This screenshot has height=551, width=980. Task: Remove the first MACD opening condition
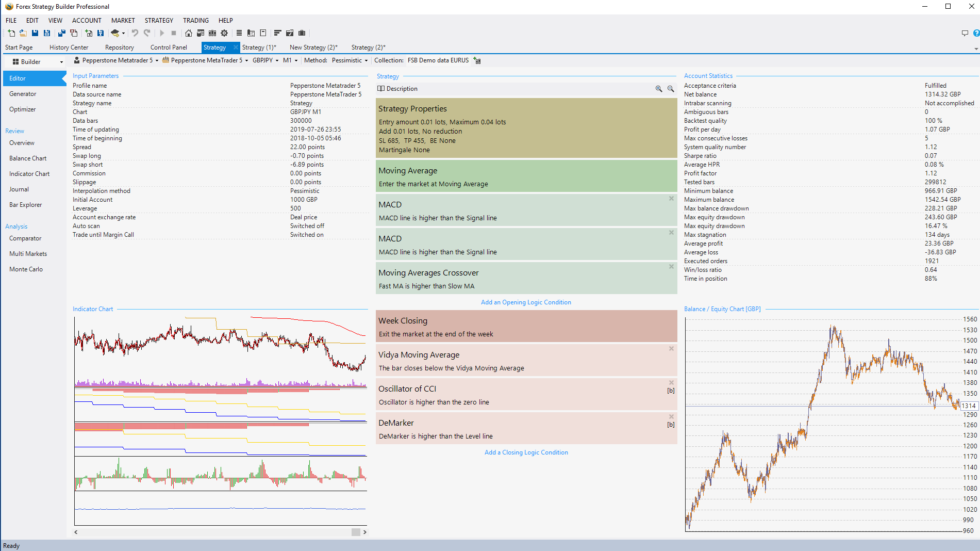point(671,199)
